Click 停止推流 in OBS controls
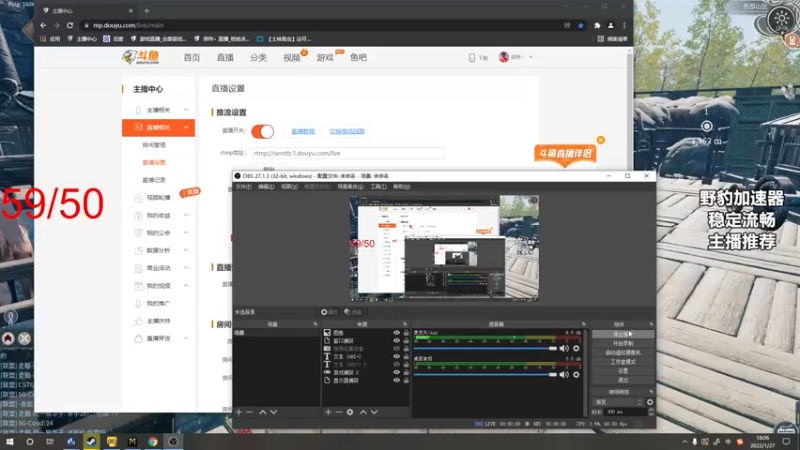This screenshot has height=450, width=800. click(622, 334)
